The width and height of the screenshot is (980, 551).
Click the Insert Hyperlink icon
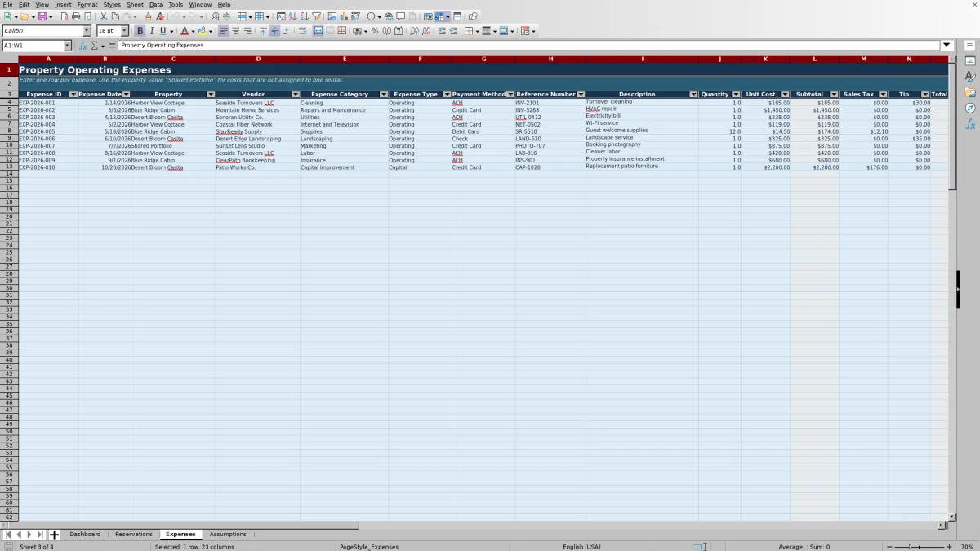[389, 16]
